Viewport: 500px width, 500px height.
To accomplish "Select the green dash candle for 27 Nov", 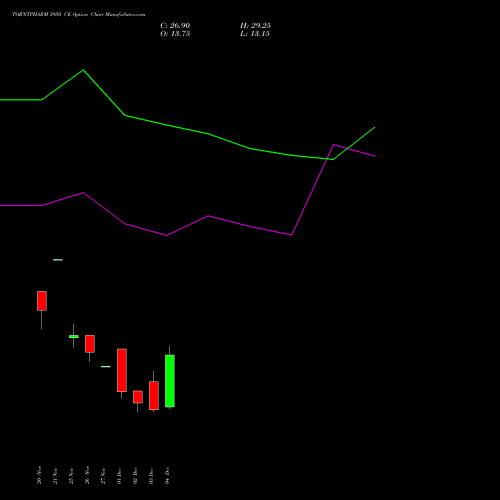I will pyautogui.click(x=106, y=366).
